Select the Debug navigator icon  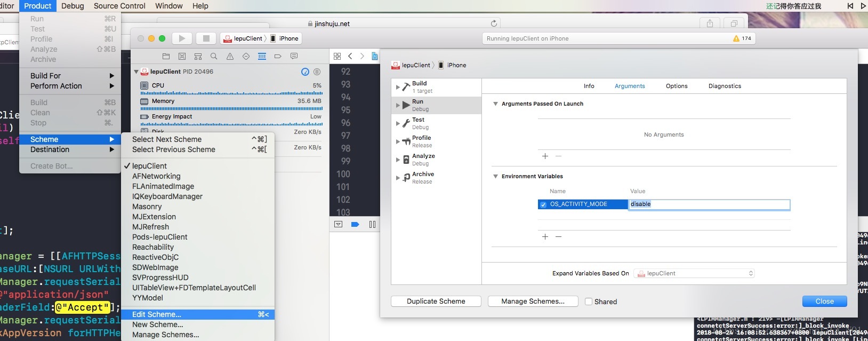point(262,56)
